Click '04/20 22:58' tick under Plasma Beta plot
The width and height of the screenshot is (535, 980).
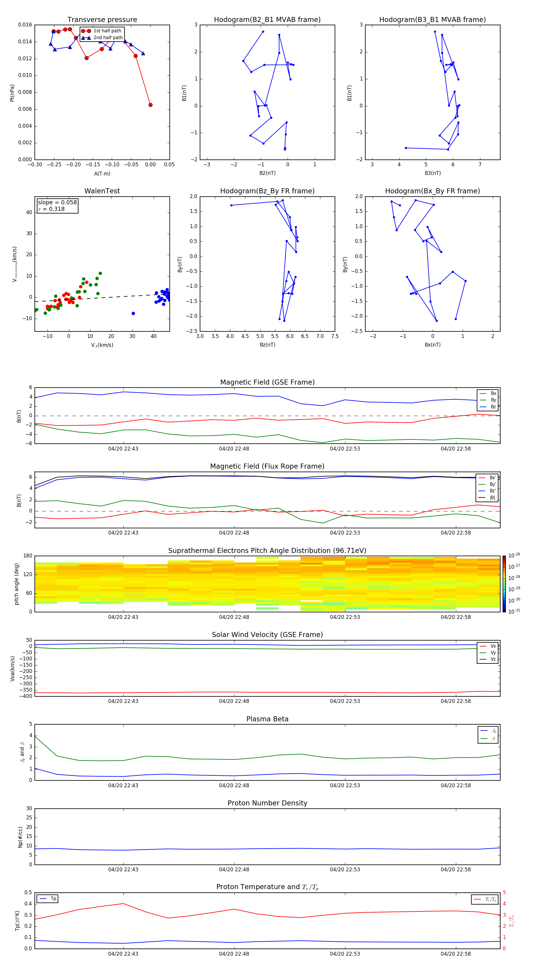tap(455, 785)
